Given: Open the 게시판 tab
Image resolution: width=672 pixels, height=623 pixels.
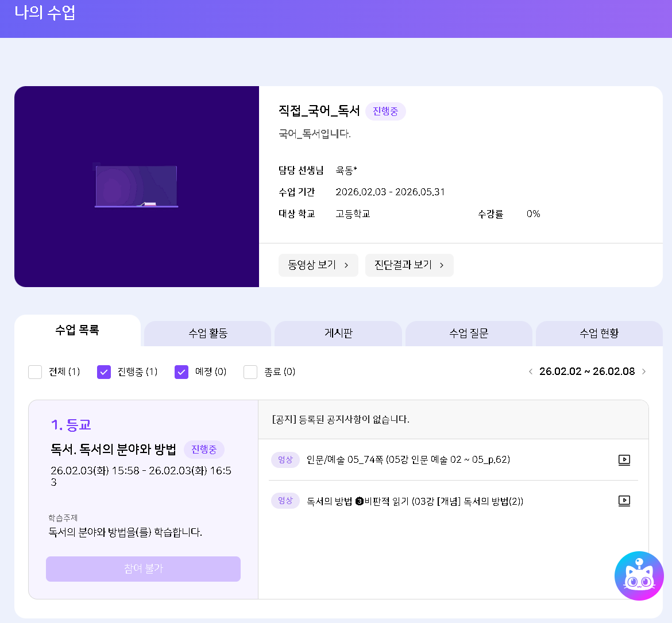Looking at the screenshot, I should pos(338,334).
